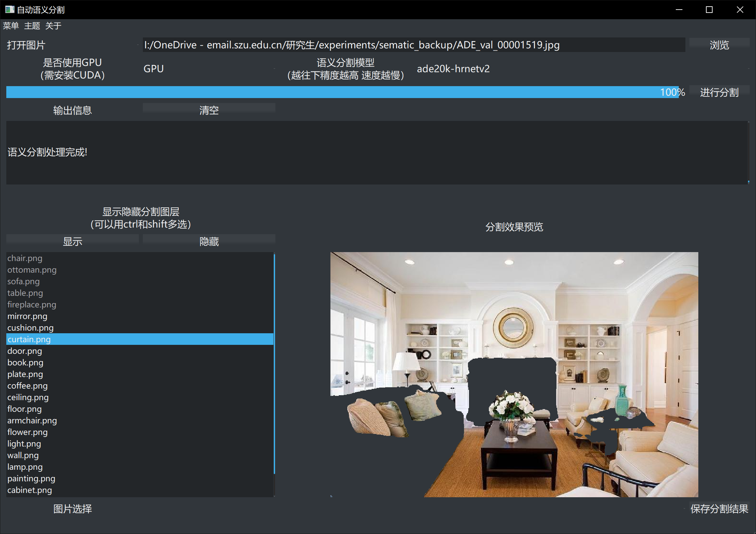Open the 菜单 menu
The height and width of the screenshot is (534, 756).
pos(11,26)
